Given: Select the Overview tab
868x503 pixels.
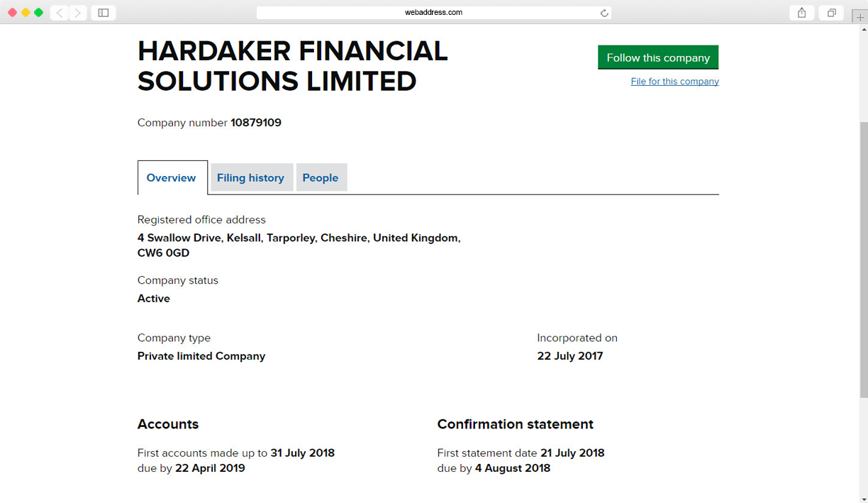Looking at the screenshot, I should click(172, 178).
